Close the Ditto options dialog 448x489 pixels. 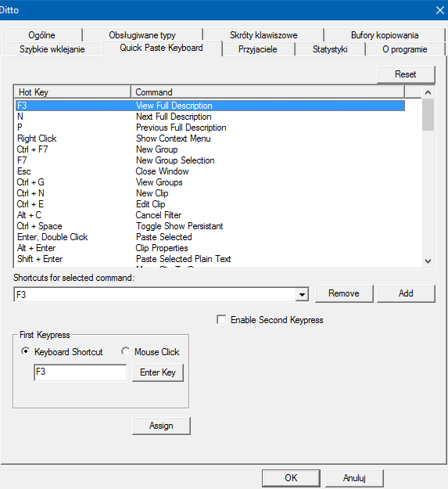pos(440,10)
